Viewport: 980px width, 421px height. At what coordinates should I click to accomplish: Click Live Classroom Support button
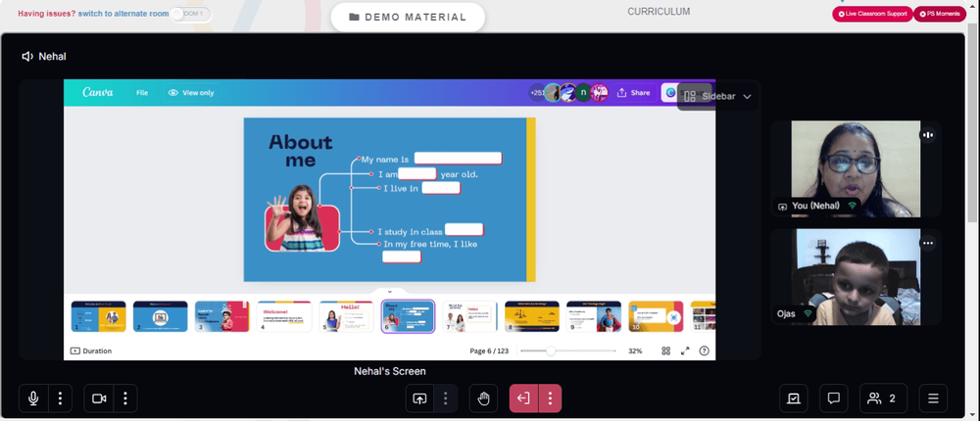(x=872, y=14)
